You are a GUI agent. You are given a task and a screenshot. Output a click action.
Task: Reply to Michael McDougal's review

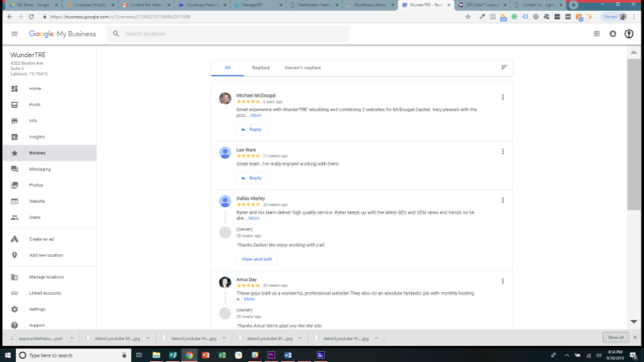pos(252,130)
